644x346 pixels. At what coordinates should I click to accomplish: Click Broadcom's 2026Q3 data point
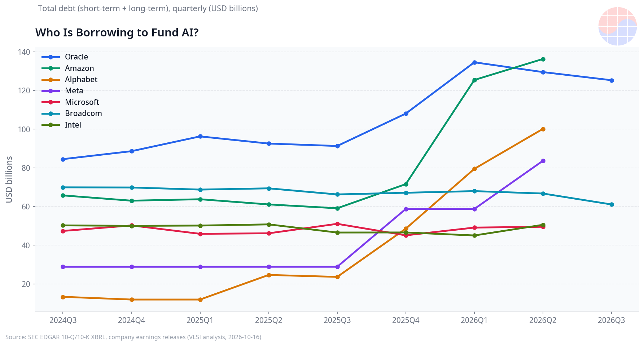point(612,205)
